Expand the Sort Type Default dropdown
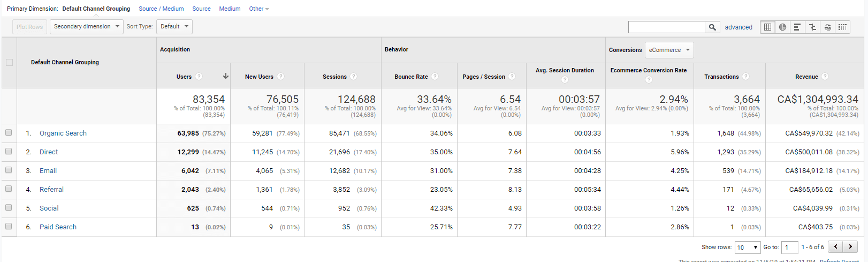The image size is (868, 262). pyautogui.click(x=174, y=26)
